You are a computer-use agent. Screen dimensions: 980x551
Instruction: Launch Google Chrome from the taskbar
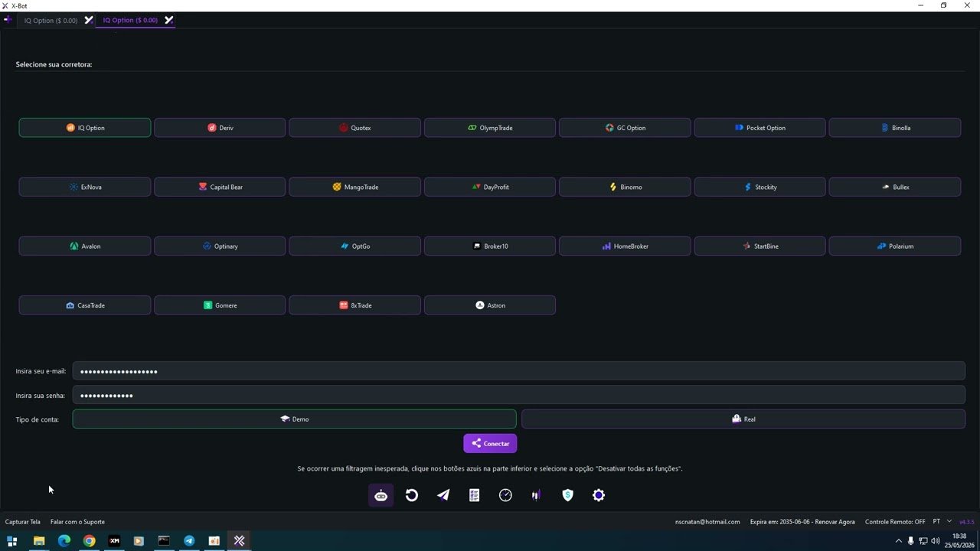pos(90,541)
